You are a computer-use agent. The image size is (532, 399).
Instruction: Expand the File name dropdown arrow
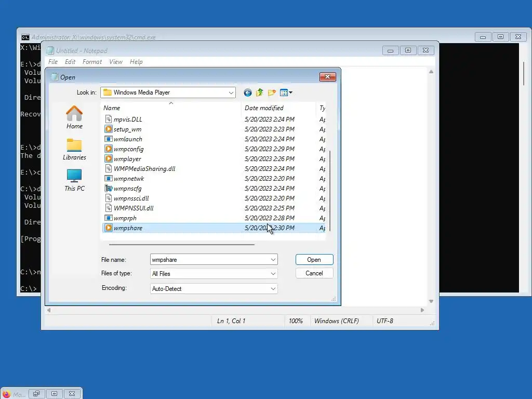click(x=273, y=260)
